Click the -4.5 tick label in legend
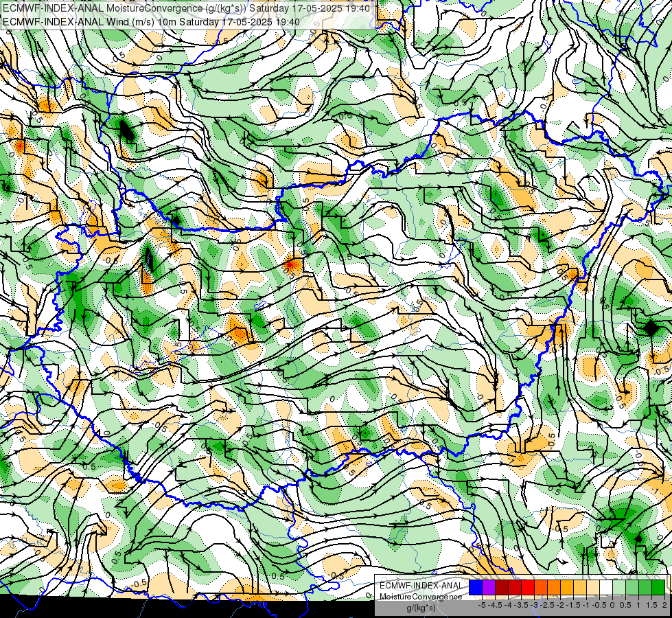 point(495,605)
